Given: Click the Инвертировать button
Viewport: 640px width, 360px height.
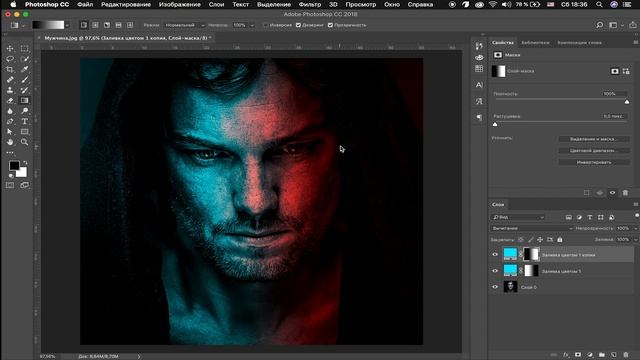Looking at the screenshot, I should click(x=593, y=162).
